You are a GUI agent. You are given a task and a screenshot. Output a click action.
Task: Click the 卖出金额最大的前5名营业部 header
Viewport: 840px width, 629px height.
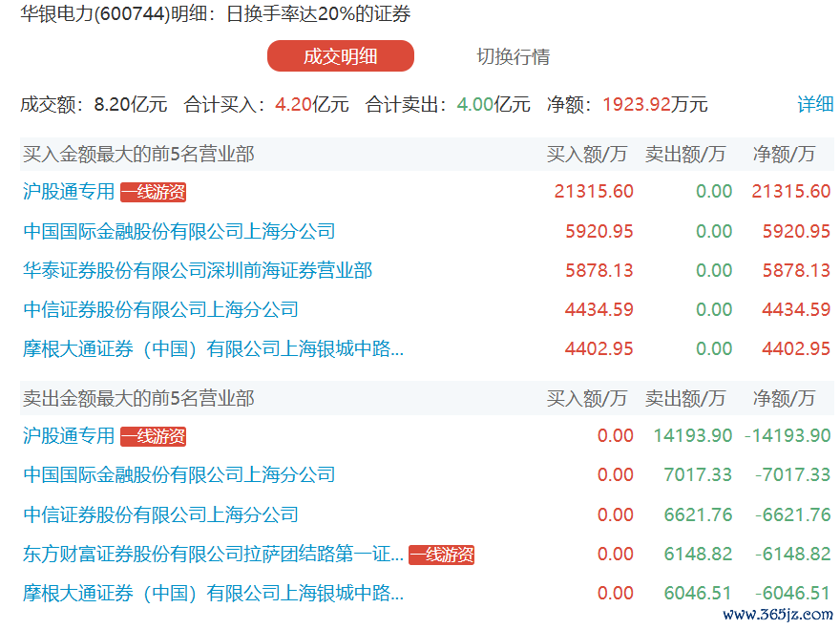(x=138, y=398)
